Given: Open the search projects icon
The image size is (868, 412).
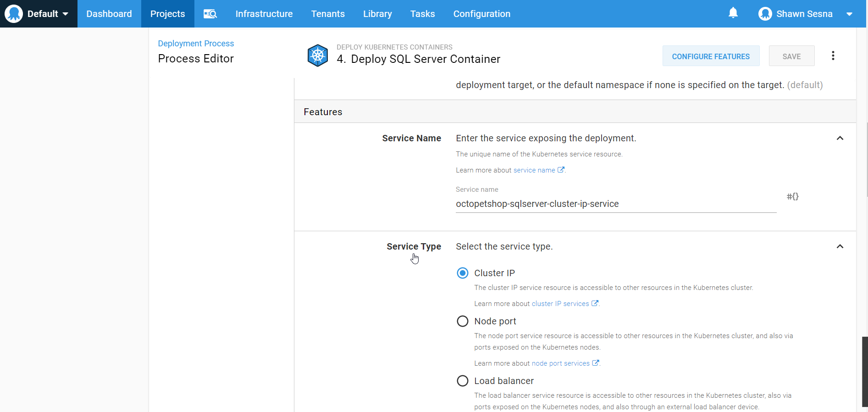Looking at the screenshot, I should pos(210,14).
